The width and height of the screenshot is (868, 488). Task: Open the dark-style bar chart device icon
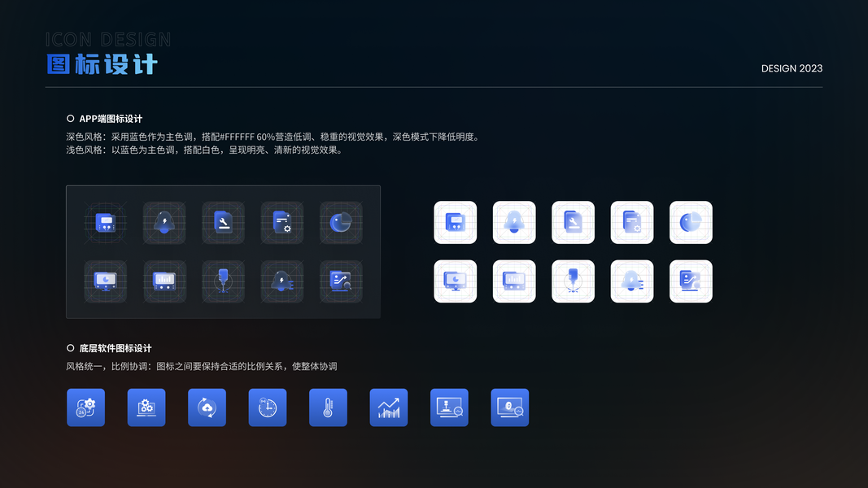tap(164, 281)
